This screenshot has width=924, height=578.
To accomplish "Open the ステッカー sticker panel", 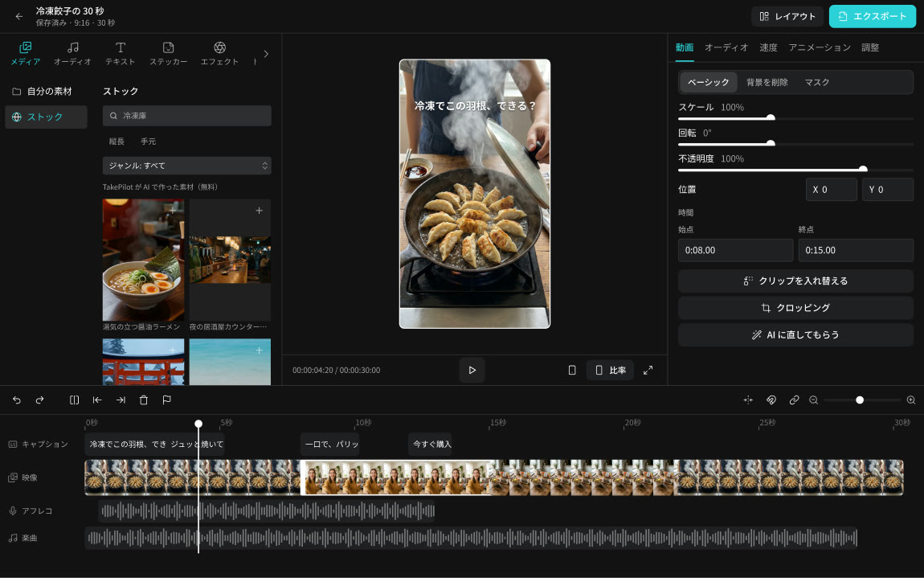I will pos(169,53).
